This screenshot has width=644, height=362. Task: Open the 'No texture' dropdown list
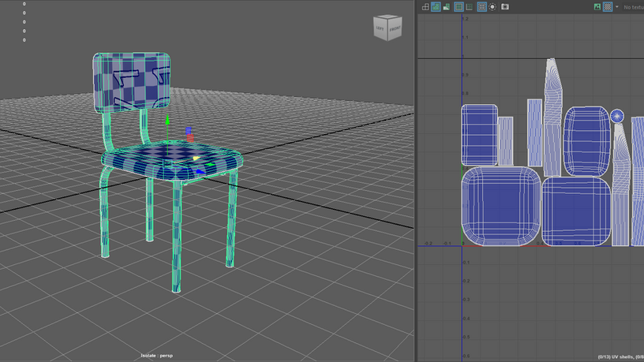(x=633, y=7)
